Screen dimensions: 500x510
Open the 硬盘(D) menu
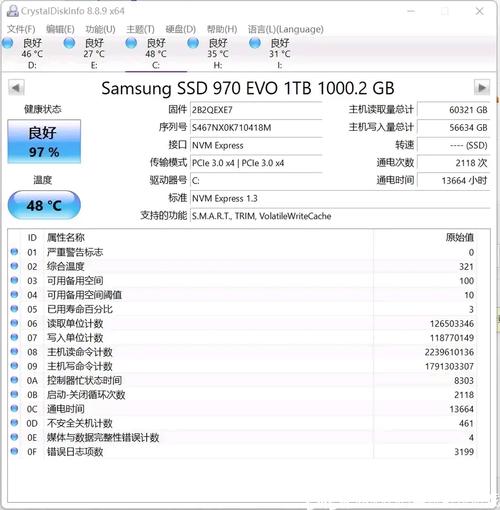pyautogui.click(x=181, y=29)
